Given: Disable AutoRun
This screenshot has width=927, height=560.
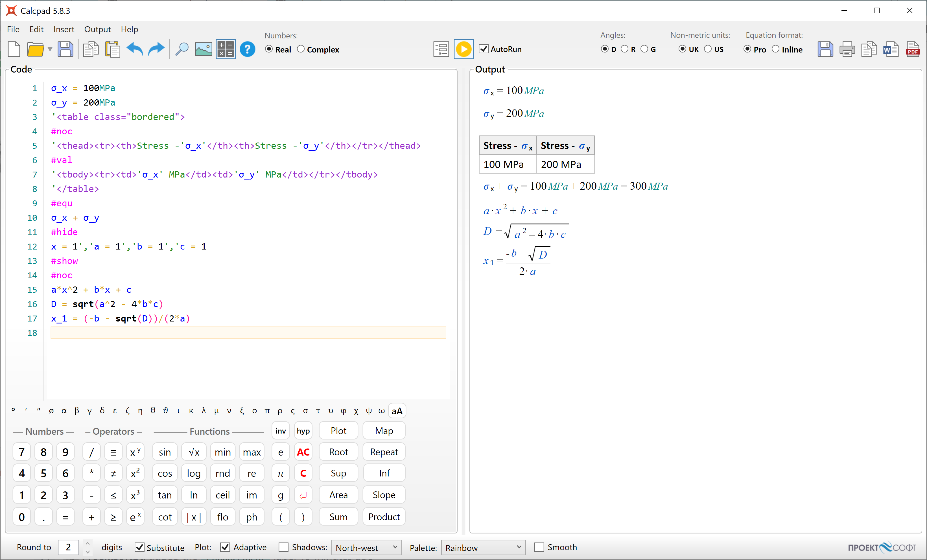Looking at the screenshot, I should click(484, 49).
